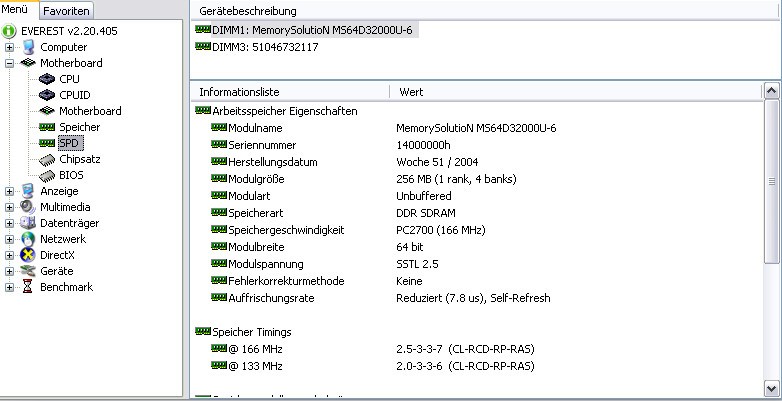Open the Speicher tree item

click(x=79, y=127)
